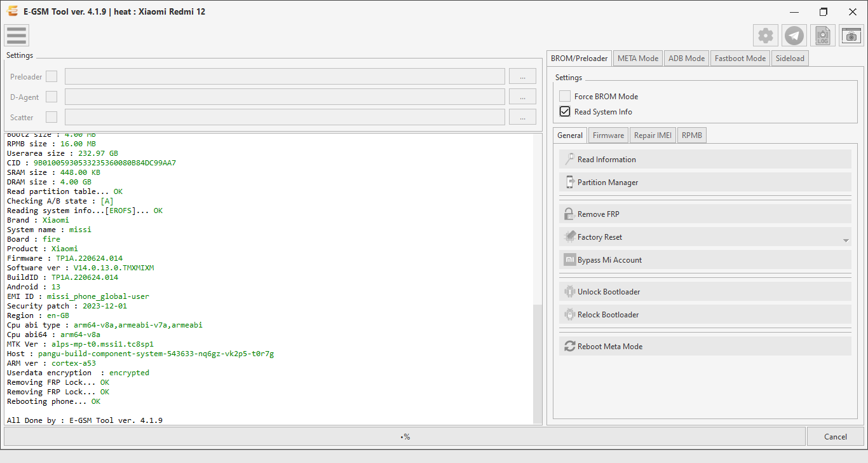This screenshot has width=868, height=463.
Task: Click the MTK Ver alps-mp-t0.mssi1.tc8sp1 line
Action: point(80,344)
